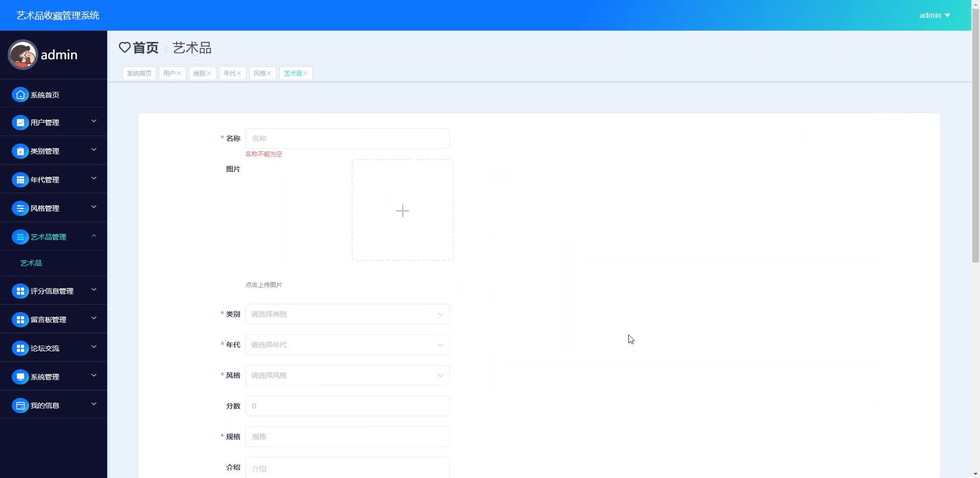This screenshot has width=980, height=478.
Task: Focus the 介绍 input field
Action: [347, 468]
